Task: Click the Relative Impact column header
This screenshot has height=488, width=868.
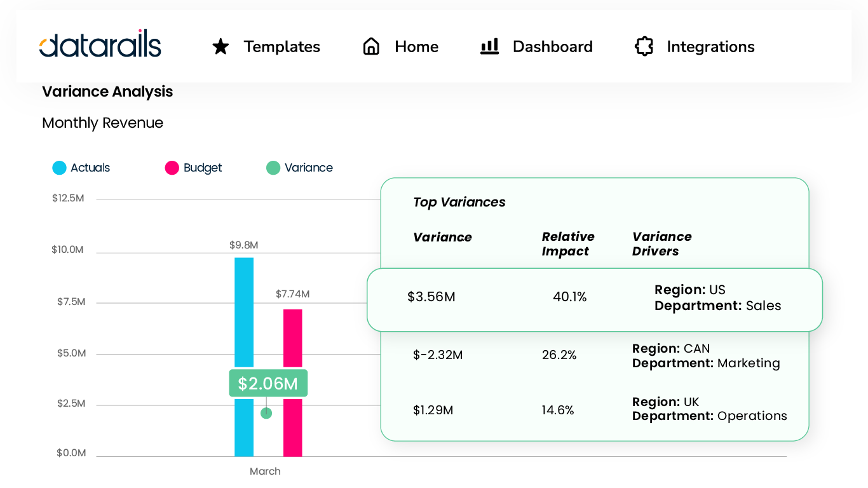Action: 568,244
